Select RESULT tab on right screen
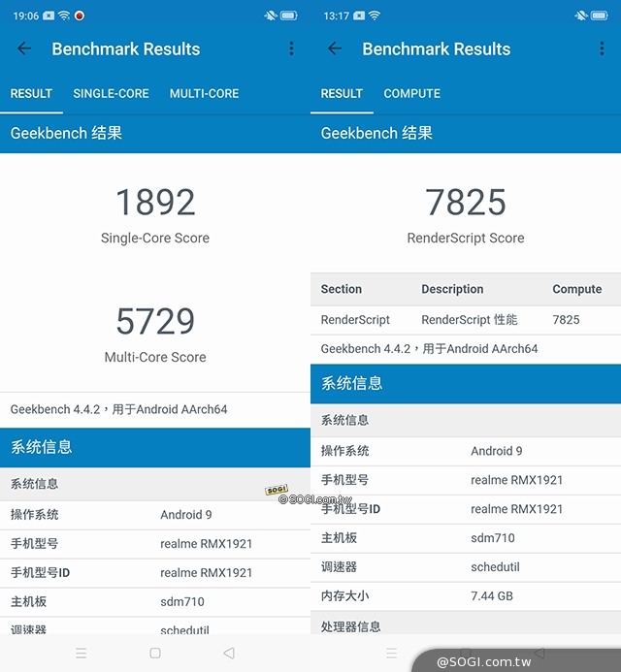Screen dimensions: 621x672 pyautogui.click(x=342, y=93)
